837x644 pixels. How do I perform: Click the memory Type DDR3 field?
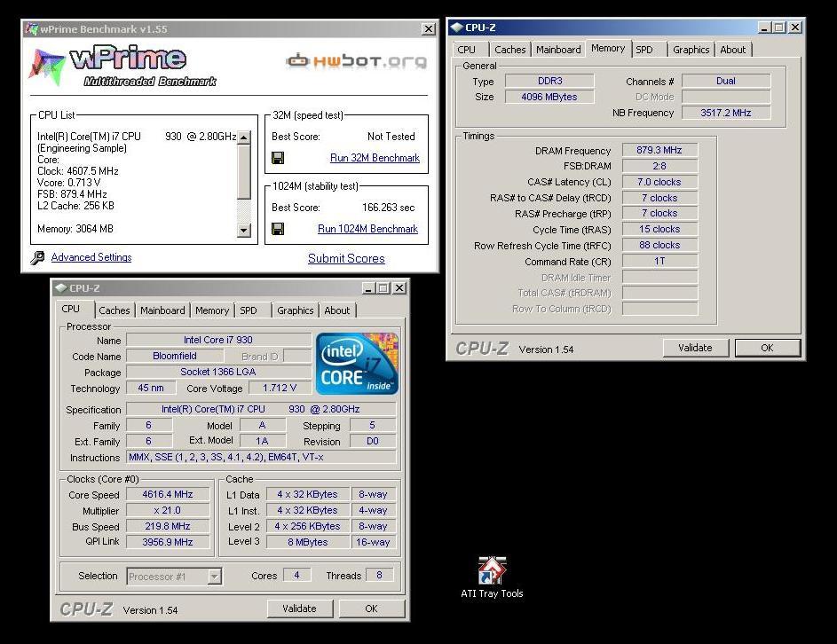pos(549,81)
